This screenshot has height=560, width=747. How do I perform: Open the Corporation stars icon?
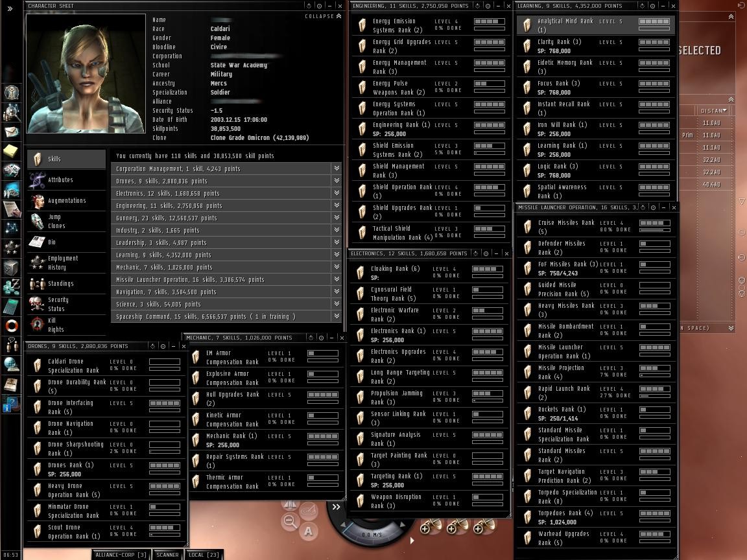pyautogui.click(x=11, y=248)
